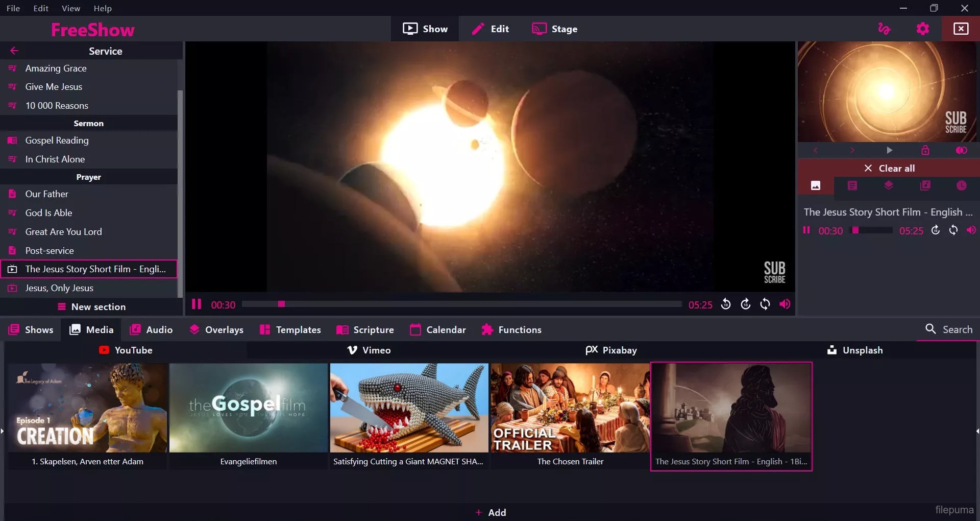This screenshot has height=521, width=980.
Task: Open the overlays layer icon in output panel
Action: coord(889,185)
